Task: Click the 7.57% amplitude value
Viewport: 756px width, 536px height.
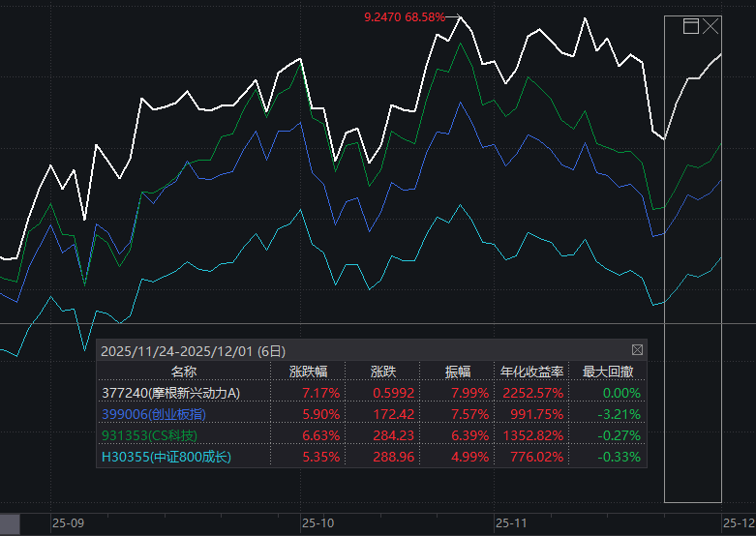Action: click(470, 414)
